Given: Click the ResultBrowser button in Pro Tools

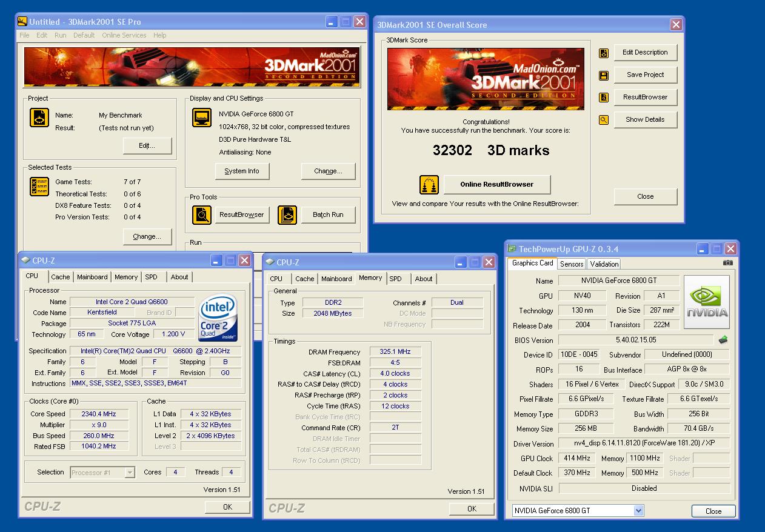Looking at the screenshot, I should click(242, 214).
